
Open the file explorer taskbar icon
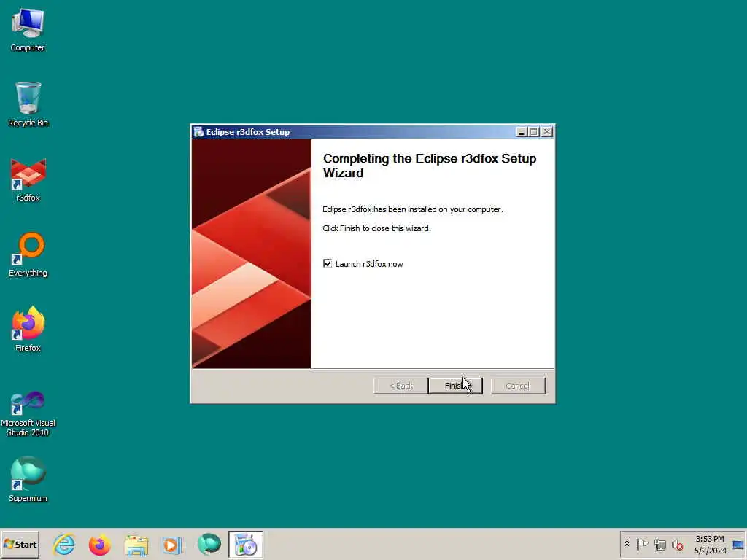[x=136, y=544]
